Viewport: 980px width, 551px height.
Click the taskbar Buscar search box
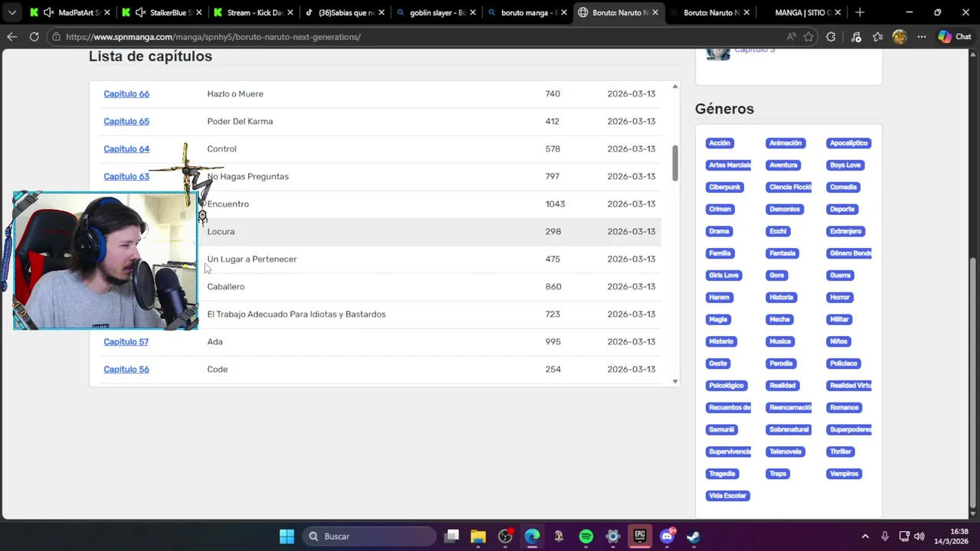pyautogui.click(x=370, y=536)
